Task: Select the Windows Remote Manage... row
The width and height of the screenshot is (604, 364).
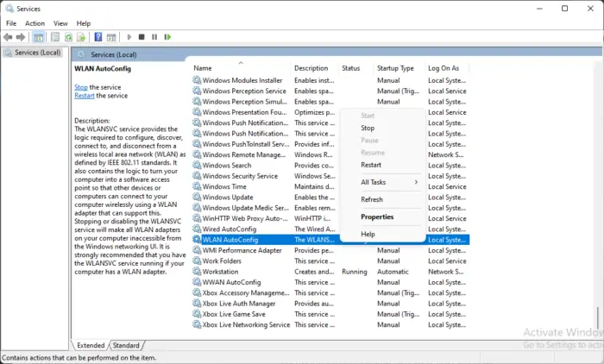Action: tap(330, 154)
